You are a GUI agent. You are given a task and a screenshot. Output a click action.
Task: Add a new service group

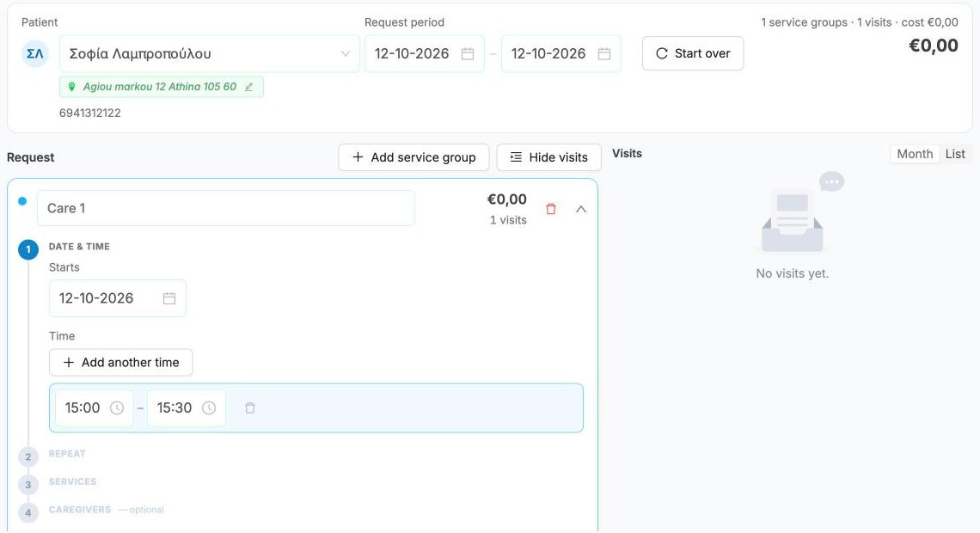point(413,157)
